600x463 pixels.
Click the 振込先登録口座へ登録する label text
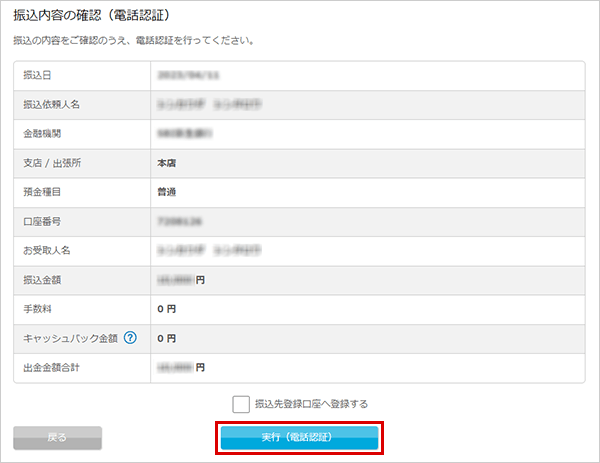[x=311, y=404]
